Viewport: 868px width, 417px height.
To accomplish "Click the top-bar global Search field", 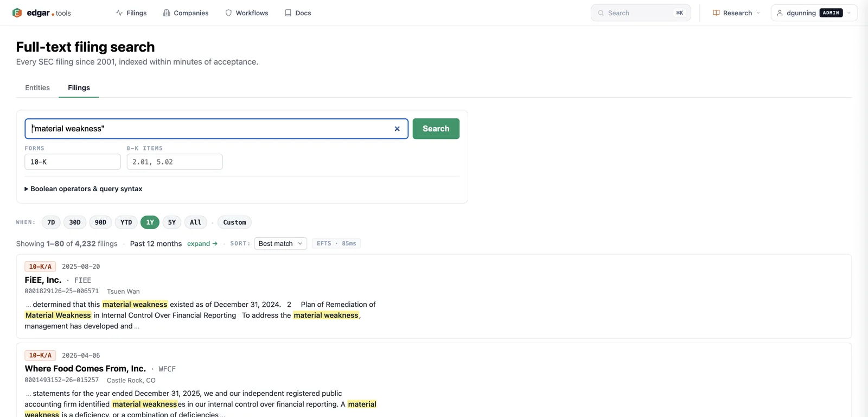I will click(x=641, y=13).
